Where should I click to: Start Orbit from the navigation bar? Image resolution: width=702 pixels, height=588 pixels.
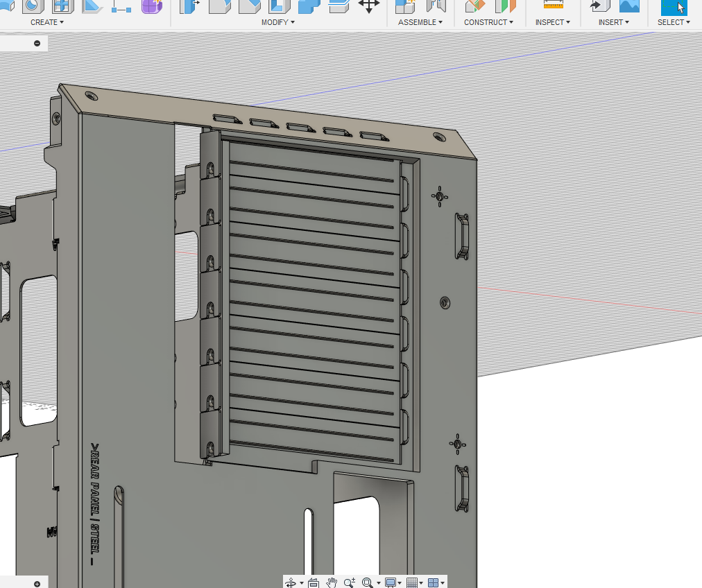[x=291, y=582]
